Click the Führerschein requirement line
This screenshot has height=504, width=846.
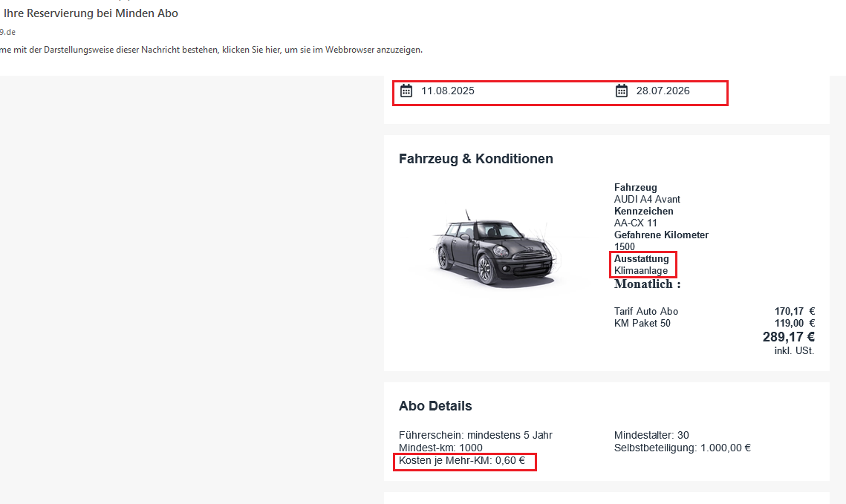tap(475, 435)
